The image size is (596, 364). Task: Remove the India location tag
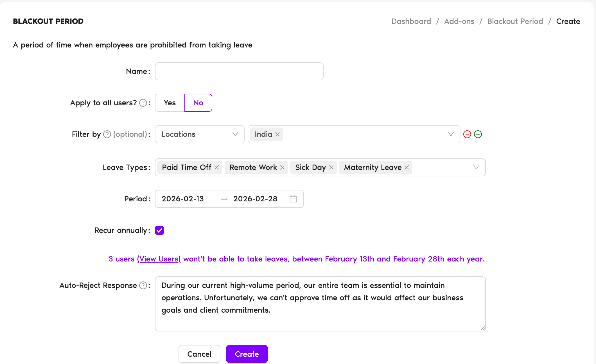coord(277,134)
